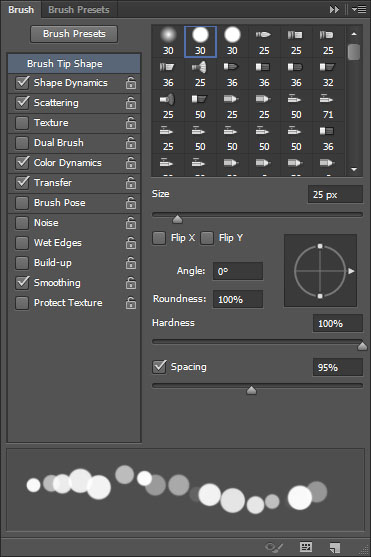The height and width of the screenshot is (557, 371).
Task: Open the Brush panel flyout menu
Action: pos(359,10)
